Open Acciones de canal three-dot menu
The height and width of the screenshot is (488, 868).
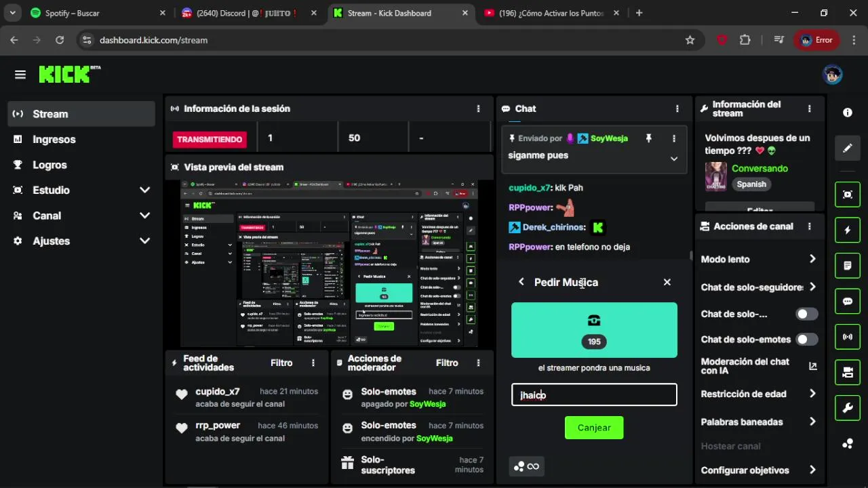pos(809,226)
